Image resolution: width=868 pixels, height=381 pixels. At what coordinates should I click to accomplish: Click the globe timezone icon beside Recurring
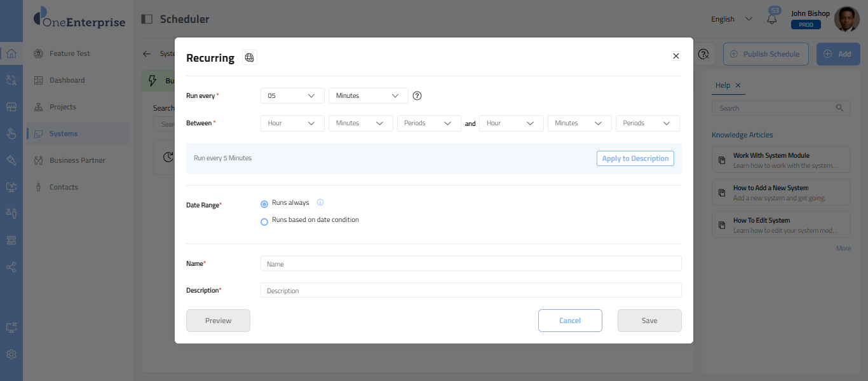250,58
